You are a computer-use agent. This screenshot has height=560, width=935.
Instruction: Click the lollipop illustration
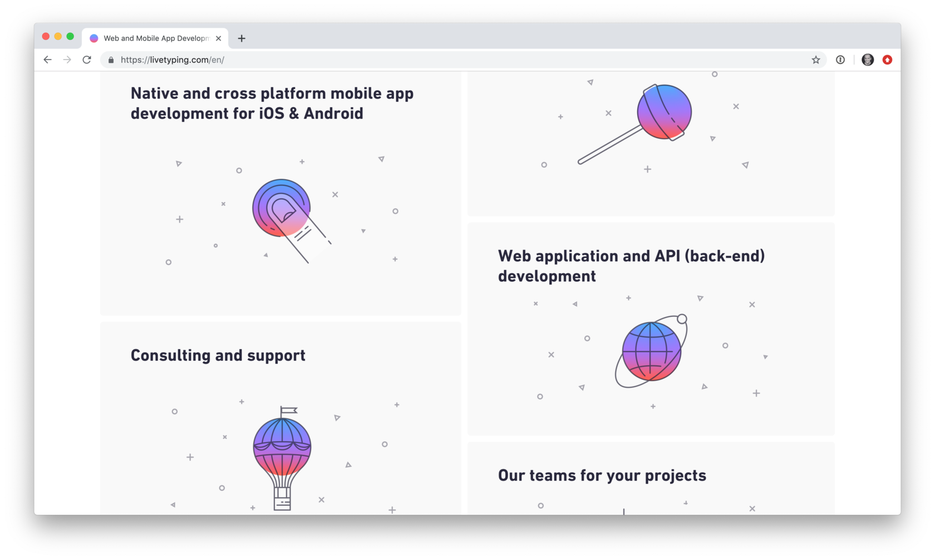[x=646, y=120]
